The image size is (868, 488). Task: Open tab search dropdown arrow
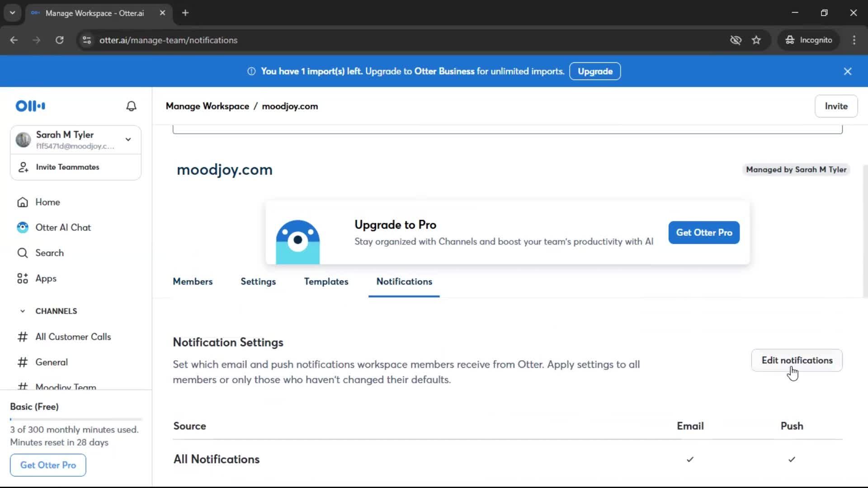coord(13,13)
